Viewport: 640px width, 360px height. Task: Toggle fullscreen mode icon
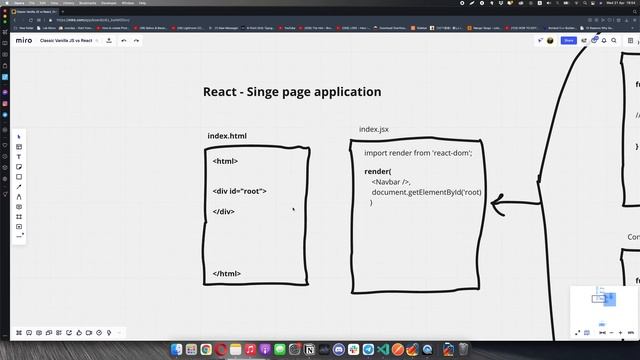pos(577,333)
